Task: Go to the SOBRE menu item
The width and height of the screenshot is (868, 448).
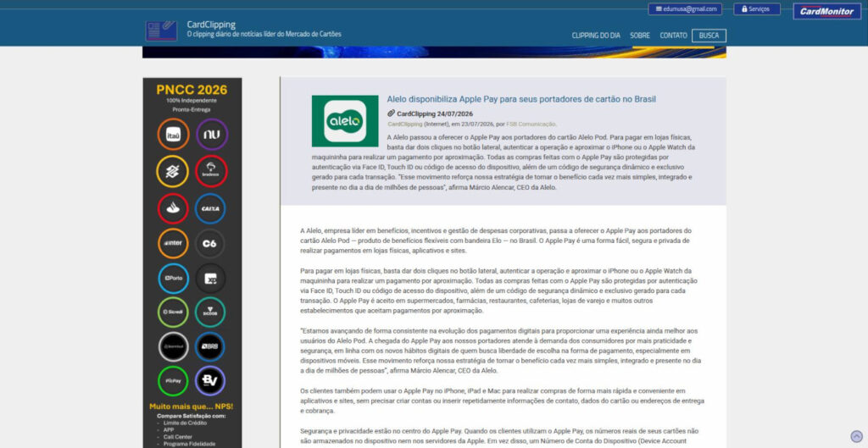Action: point(640,36)
